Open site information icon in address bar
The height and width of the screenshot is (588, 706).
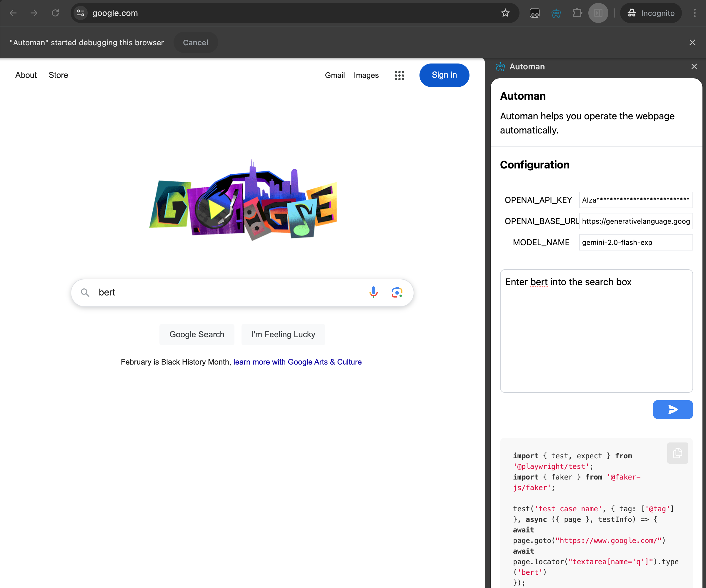point(81,13)
